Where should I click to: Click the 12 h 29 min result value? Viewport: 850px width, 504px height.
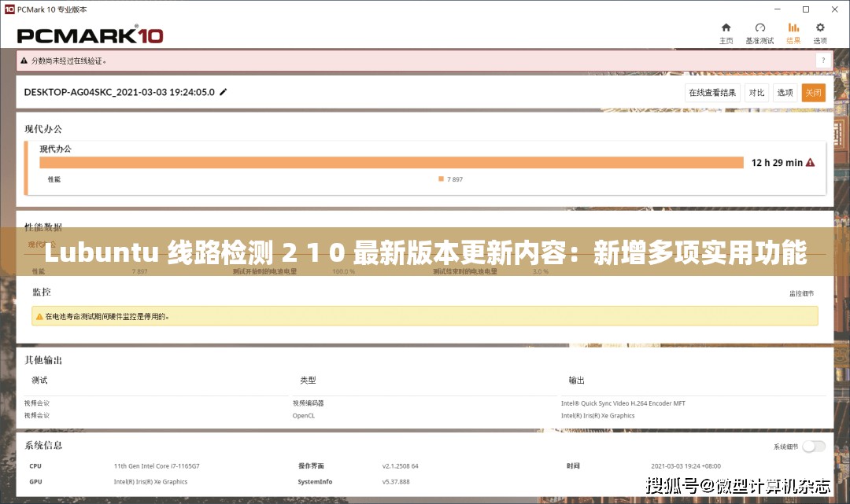[777, 163]
